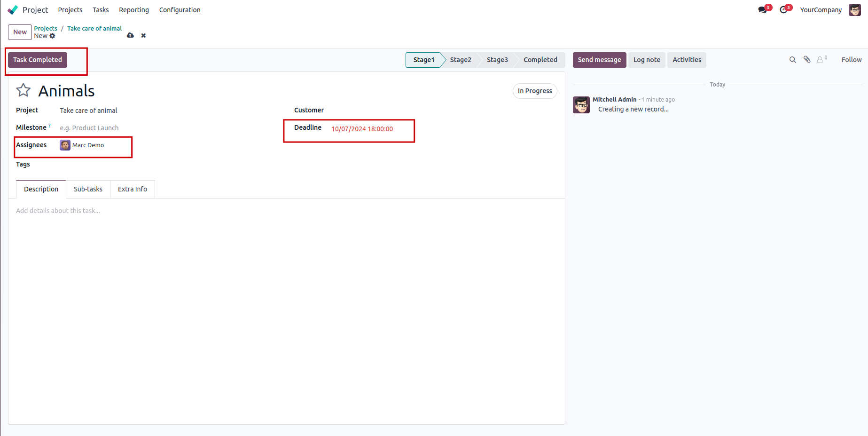Open the conversations chat bubble icon
Screen dimensions: 868x436
(x=763, y=10)
